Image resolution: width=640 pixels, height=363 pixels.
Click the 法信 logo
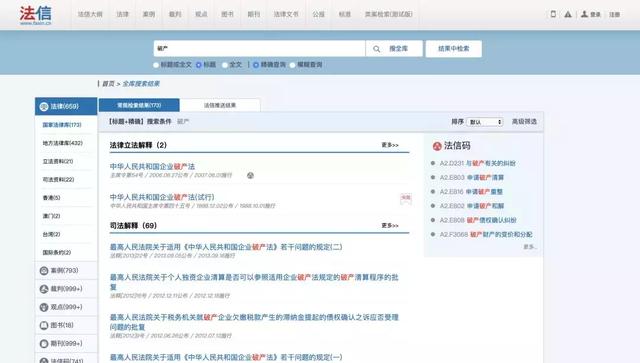[x=36, y=15]
